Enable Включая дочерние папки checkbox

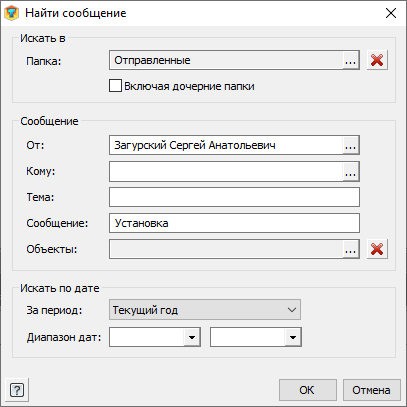point(115,86)
